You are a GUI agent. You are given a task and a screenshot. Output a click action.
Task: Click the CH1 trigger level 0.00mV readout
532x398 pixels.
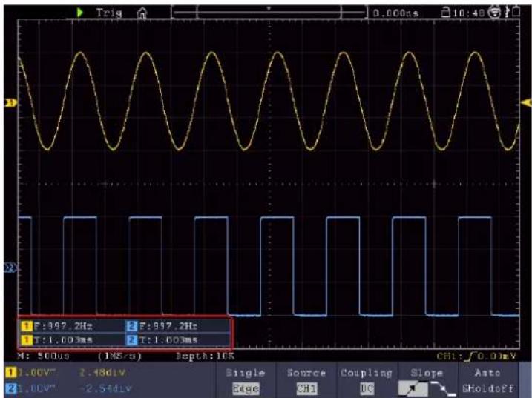point(476,356)
